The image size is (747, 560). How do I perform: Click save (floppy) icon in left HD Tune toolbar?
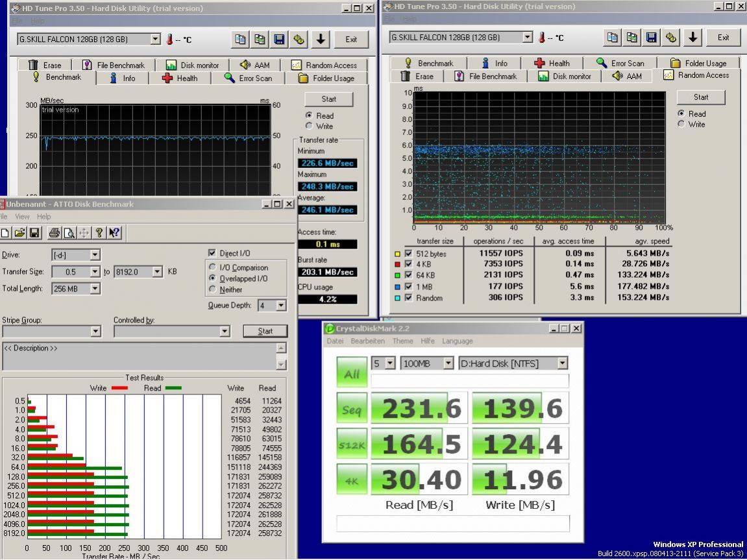click(x=280, y=40)
